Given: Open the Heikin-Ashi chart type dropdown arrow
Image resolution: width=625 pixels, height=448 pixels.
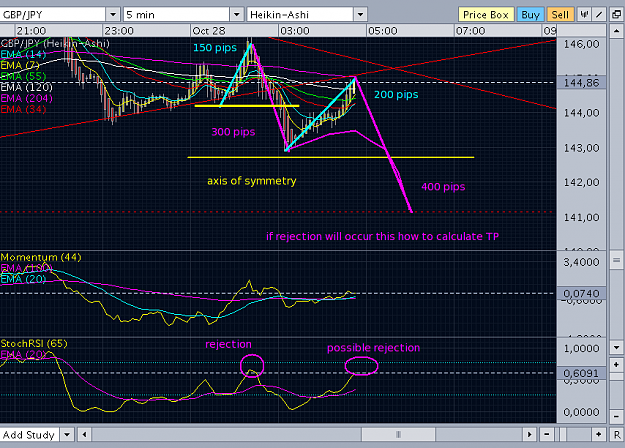Looking at the screenshot, I should pos(360,15).
